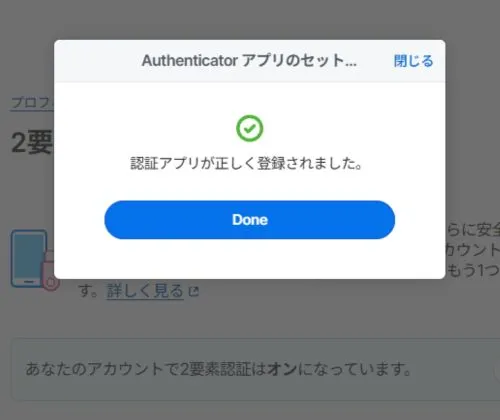
Task: Click the 2要素認証はオン status banner
Action: (256, 369)
